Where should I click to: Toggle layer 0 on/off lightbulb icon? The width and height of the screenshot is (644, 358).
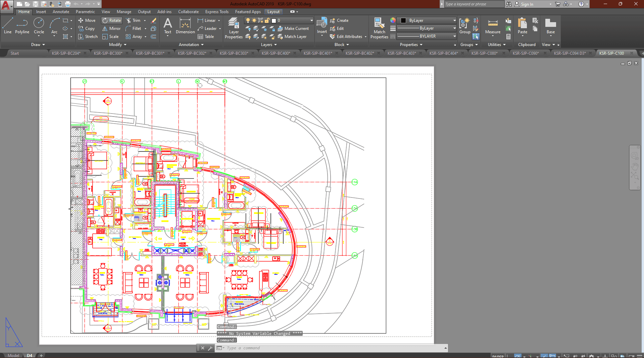pyautogui.click(x=248, y=20)
